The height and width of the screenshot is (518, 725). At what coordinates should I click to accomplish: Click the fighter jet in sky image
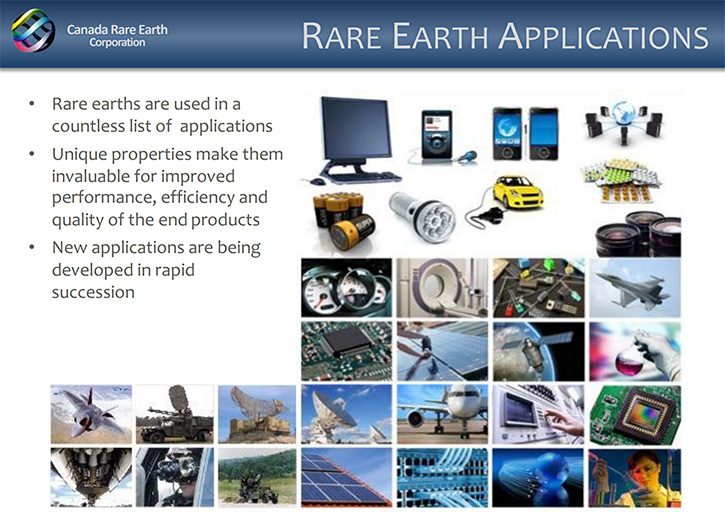pyautogui.click(x=635, y=288)
